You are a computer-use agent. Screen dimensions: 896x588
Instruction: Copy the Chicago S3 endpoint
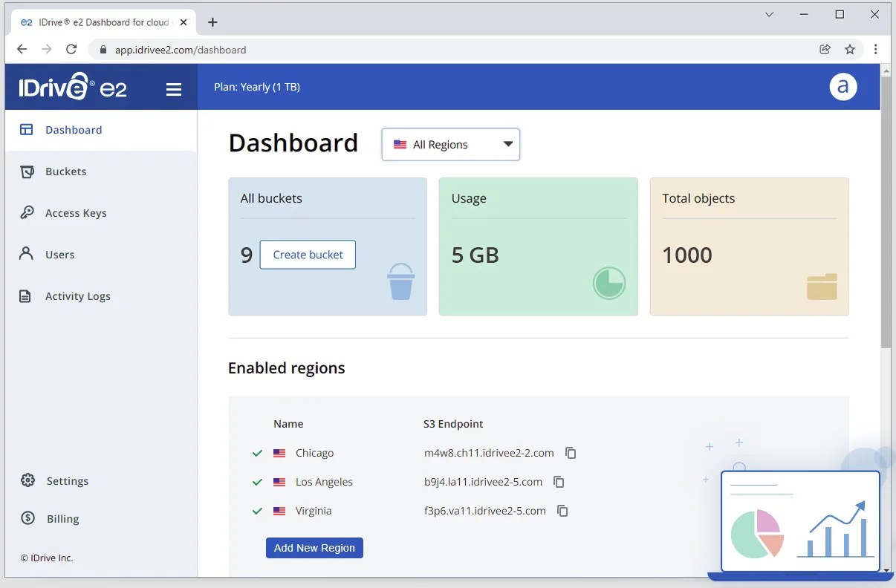pos(571,453)
